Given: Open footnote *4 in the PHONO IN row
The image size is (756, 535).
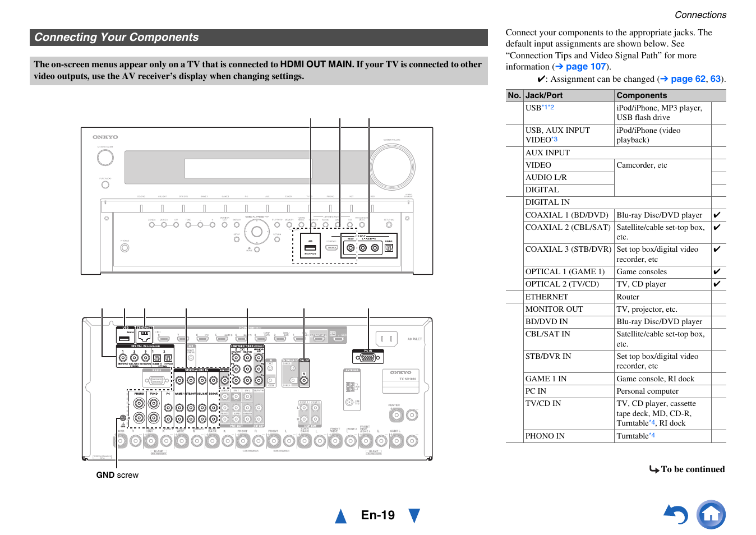Looking at the screenshot, I should point(652,435).
